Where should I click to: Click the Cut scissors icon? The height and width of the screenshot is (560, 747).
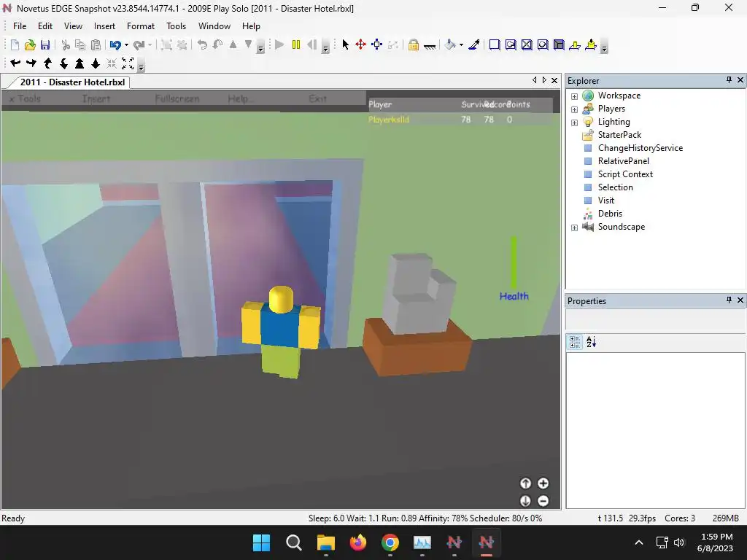coord(66,44)
